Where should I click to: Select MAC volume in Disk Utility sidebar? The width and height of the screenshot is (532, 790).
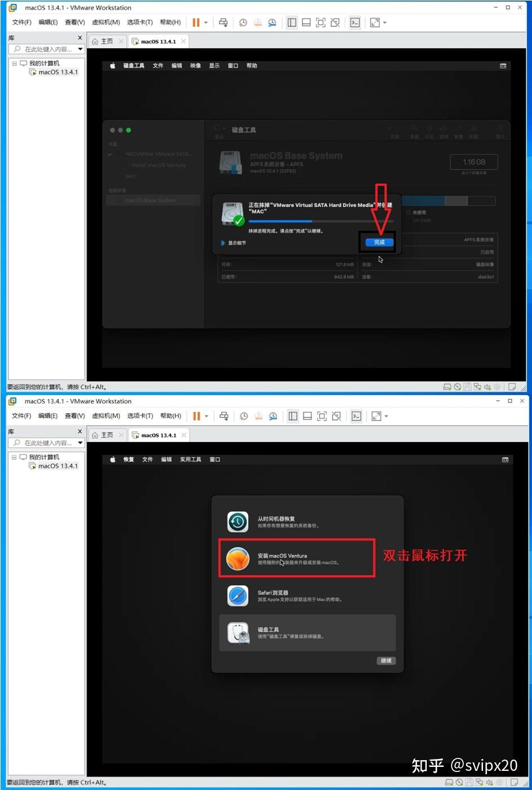tap(131, 176)
